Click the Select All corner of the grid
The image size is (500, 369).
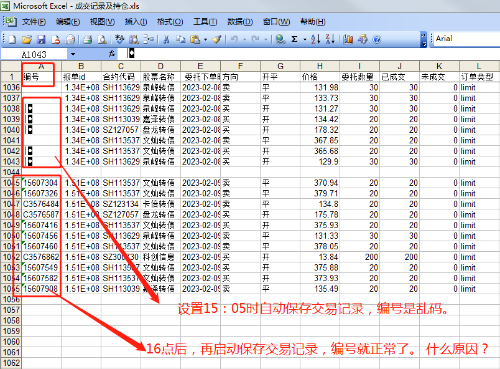click(11, 66)
